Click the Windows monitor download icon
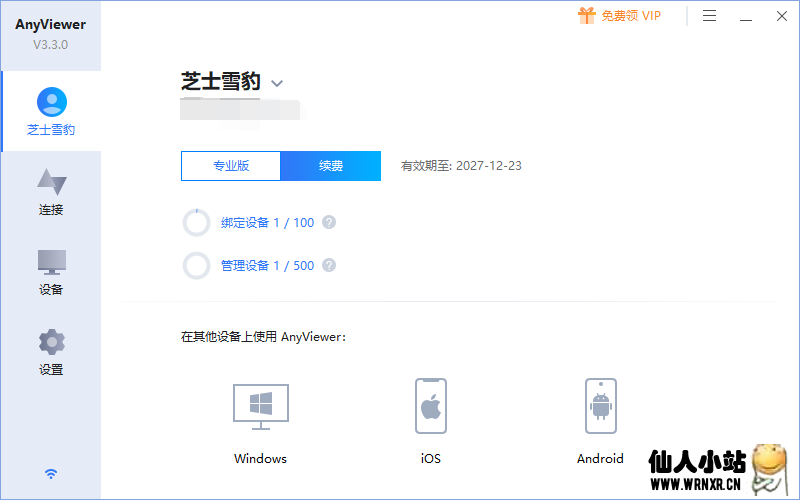 pos(261,407)
